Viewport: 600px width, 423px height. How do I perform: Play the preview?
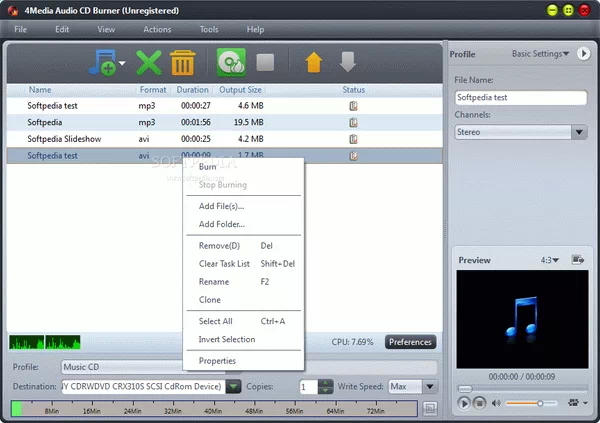tap(464, 403)
